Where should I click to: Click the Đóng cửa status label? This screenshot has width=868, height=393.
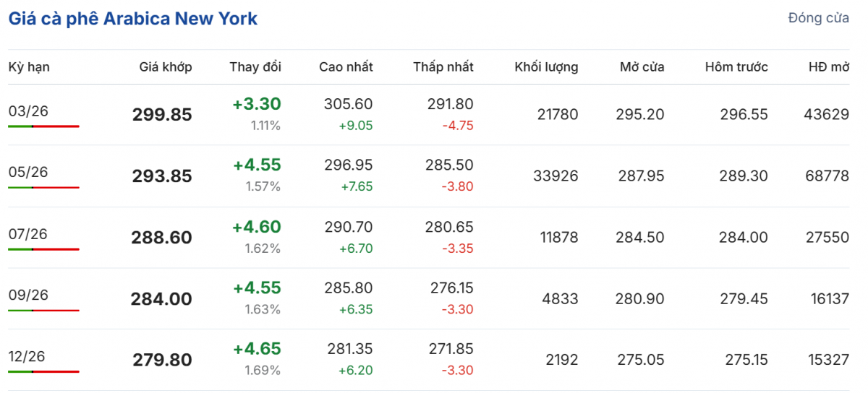[818, 19]
